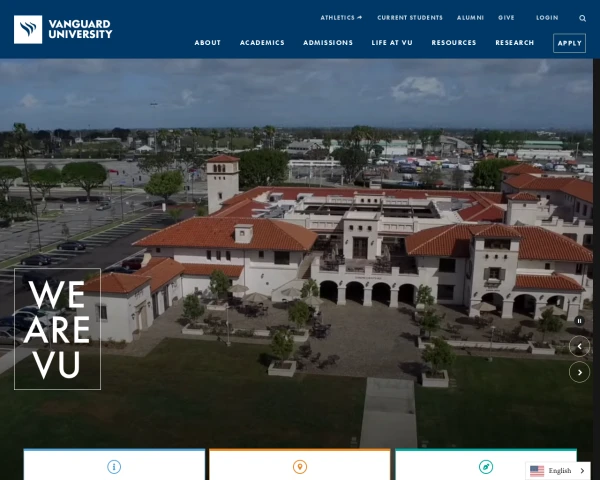The width and height of the screenshot is (600, 480).
Task: Go to previous hero slide
Action: (579, 346)
